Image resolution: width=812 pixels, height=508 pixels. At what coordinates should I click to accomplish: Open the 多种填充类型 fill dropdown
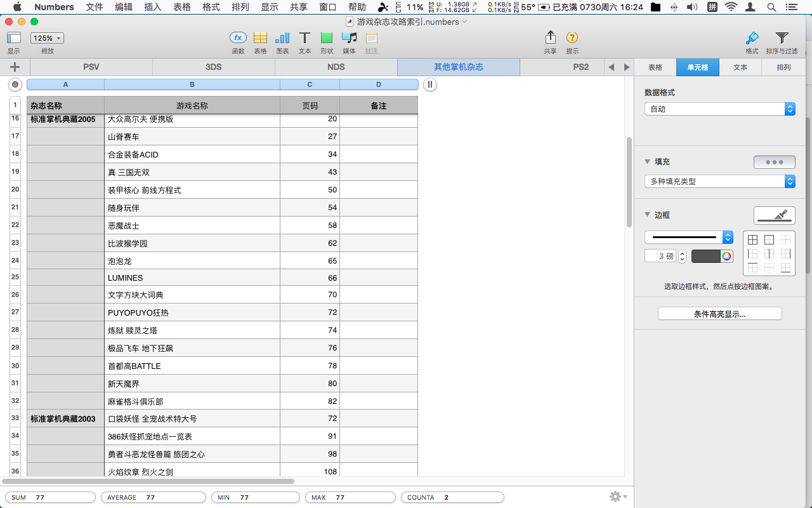pyautogui.click(x=719, y=182)
